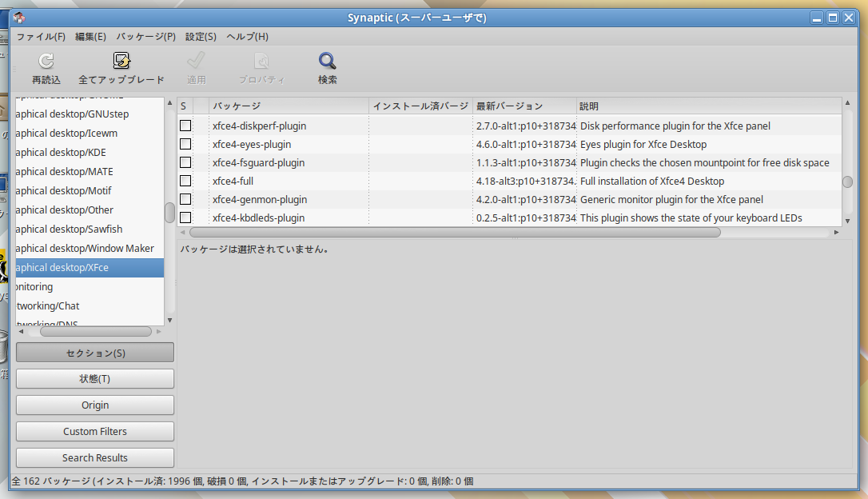
Task: Open the 設定(S) menu
Action: [201, 37]
